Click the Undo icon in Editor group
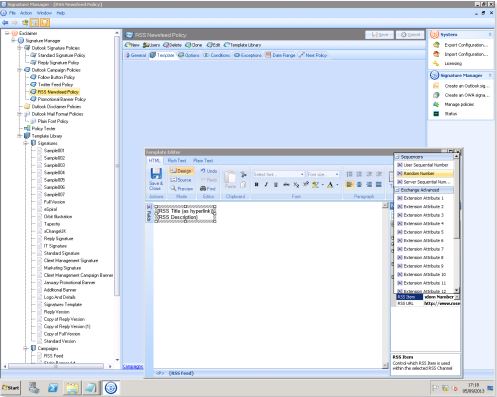Screen dimensions: 497x397 click(203, 171)
